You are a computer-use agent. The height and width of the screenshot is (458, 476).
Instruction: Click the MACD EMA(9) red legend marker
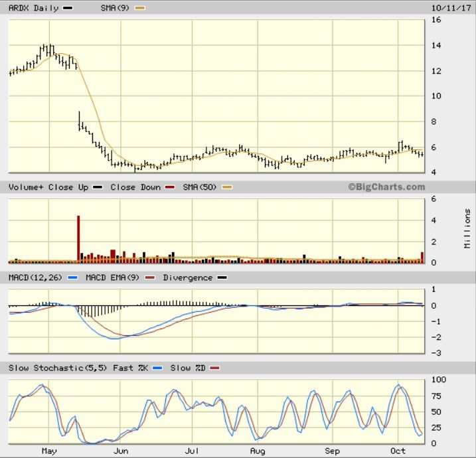click(x=149, y=278)
